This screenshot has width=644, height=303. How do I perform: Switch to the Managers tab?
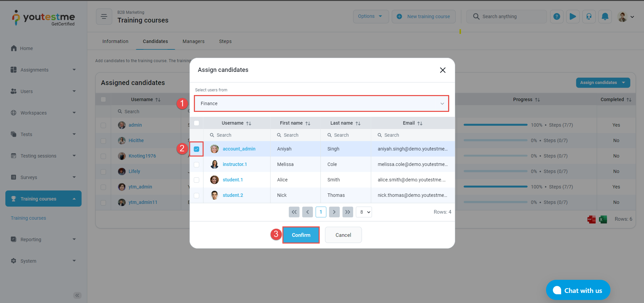point(194,41)
